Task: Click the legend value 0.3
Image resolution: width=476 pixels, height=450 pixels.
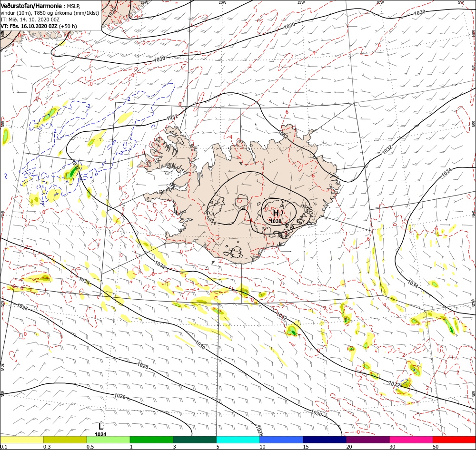Action: click(x=47, y=447)
